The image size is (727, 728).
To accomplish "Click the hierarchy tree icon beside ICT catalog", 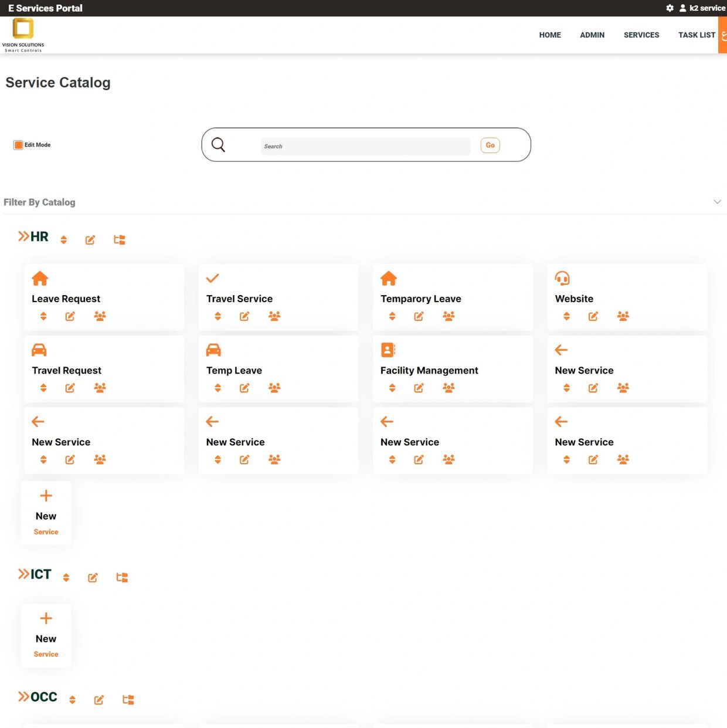I will 122,578.
